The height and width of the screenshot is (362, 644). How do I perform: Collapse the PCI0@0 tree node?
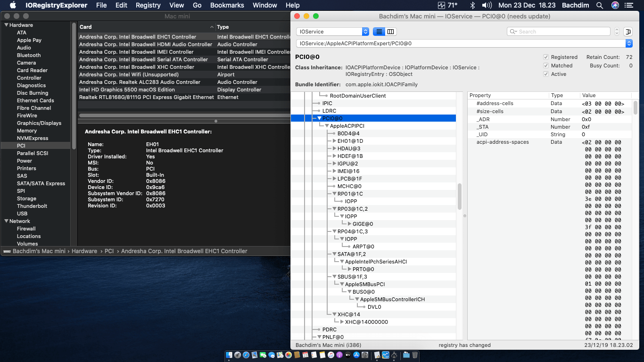click(319, 118)
